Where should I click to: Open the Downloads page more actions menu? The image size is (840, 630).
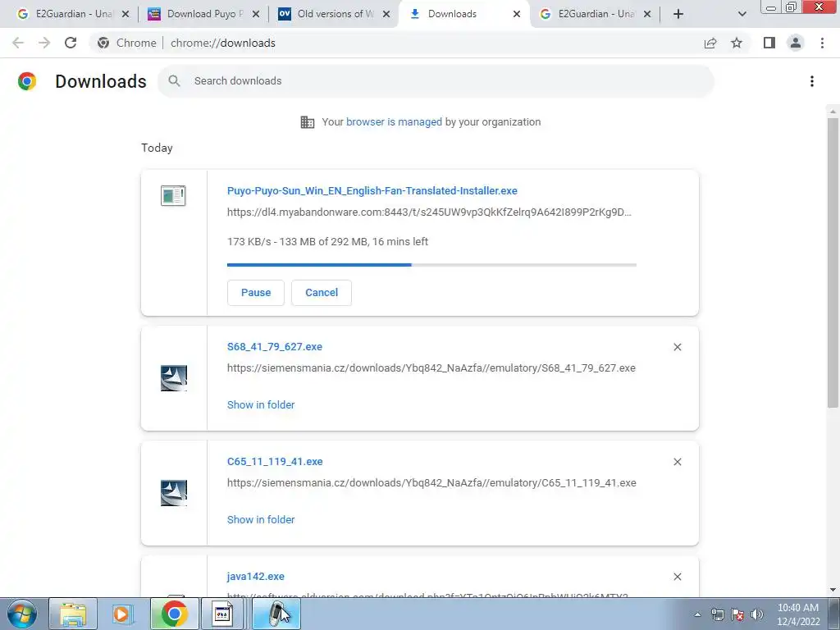tap(811, 81)
